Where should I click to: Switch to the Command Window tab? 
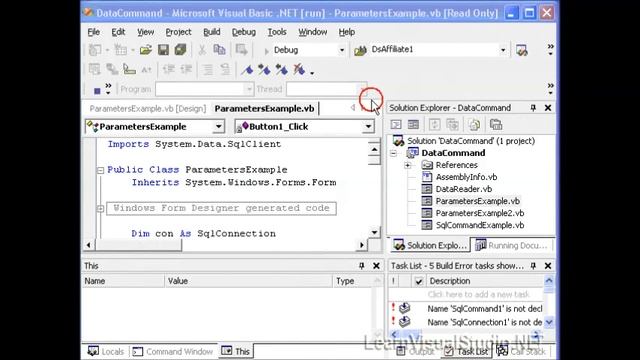click(173, 351)
